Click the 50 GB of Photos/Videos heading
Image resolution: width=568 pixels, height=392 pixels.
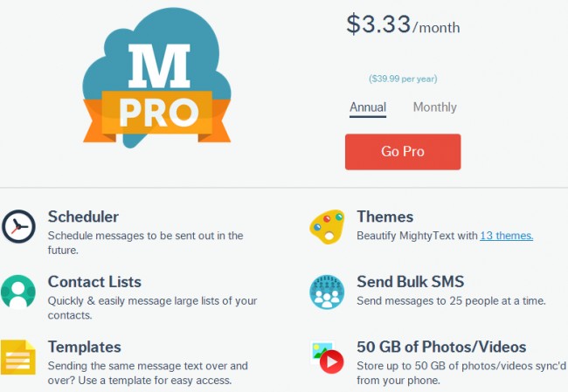441,347
